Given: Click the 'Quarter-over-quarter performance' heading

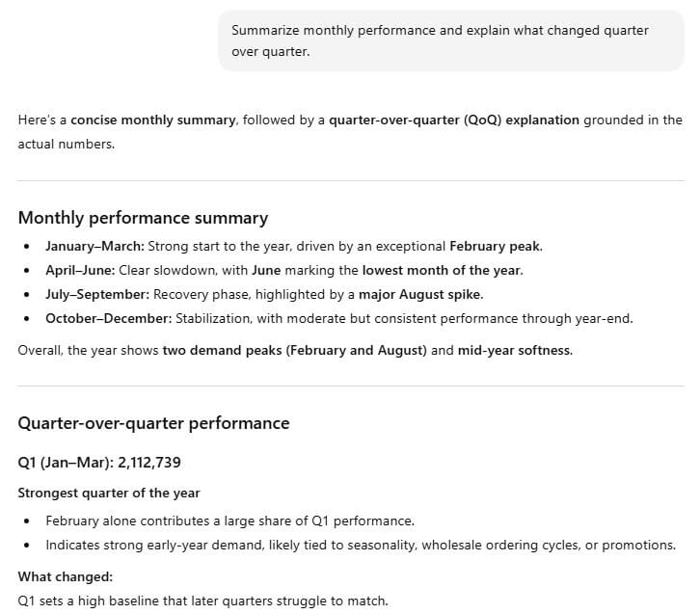Looking at the screenshot, I should 153,423.
